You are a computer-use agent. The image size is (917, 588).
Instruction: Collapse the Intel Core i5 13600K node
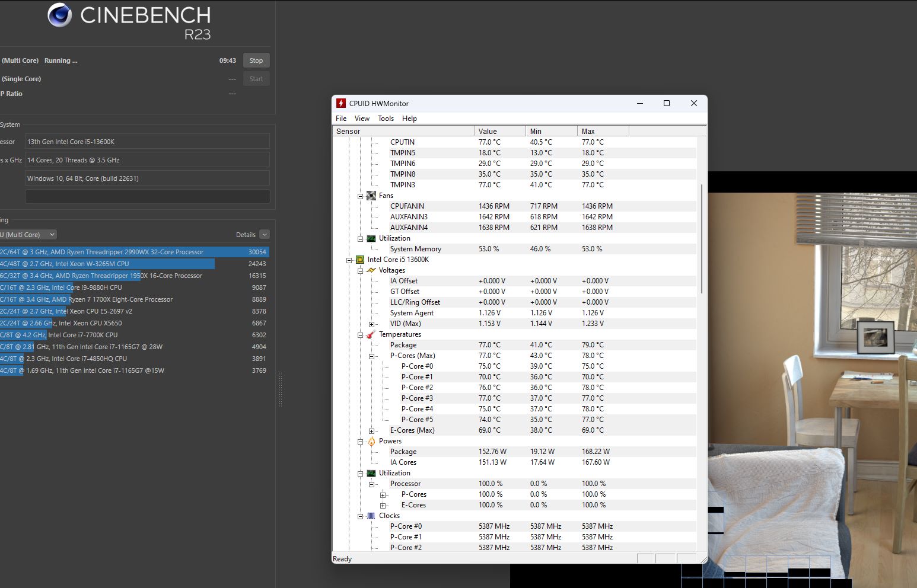[349, 260]
